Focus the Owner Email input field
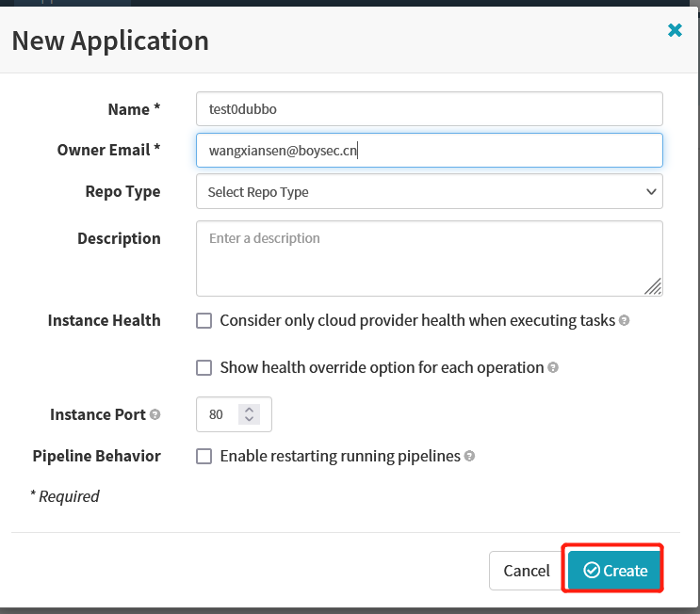700x614 pixels. click(429, 151)
